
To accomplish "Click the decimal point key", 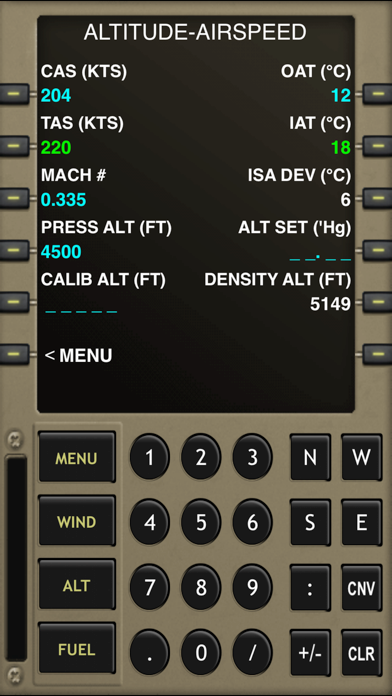I will click(x=150, y=653).
